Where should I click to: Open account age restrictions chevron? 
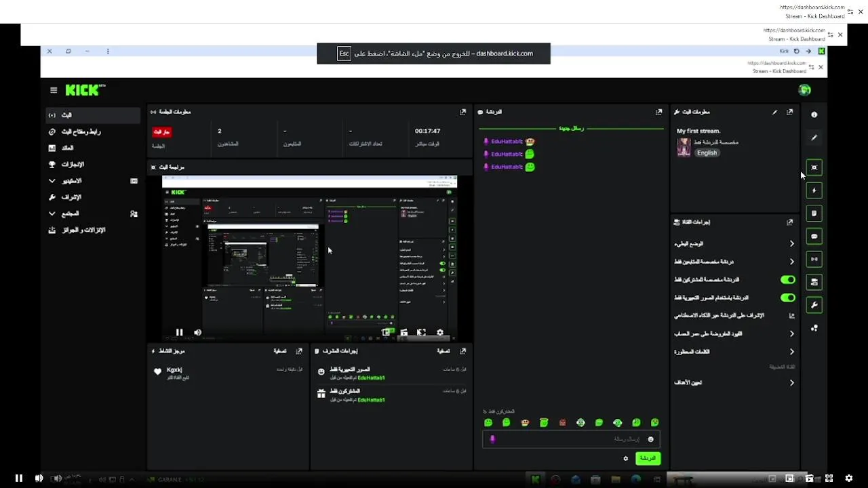791,334
